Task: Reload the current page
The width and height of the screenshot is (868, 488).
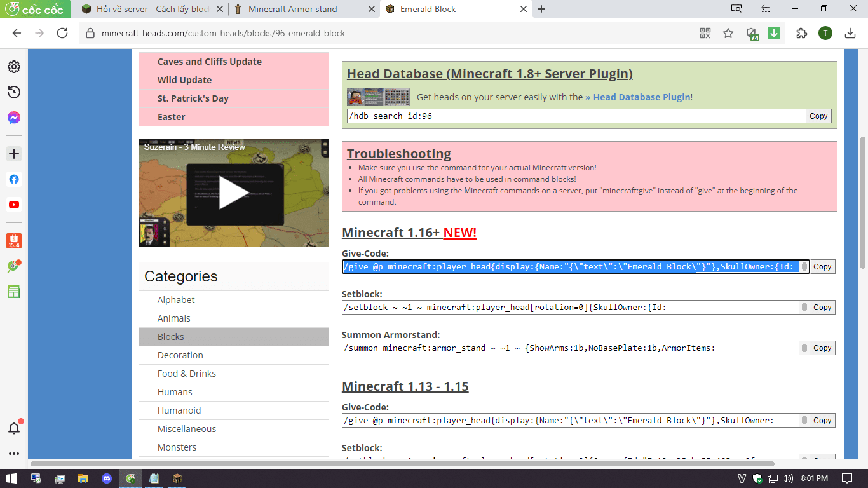Action: [62, 33]
